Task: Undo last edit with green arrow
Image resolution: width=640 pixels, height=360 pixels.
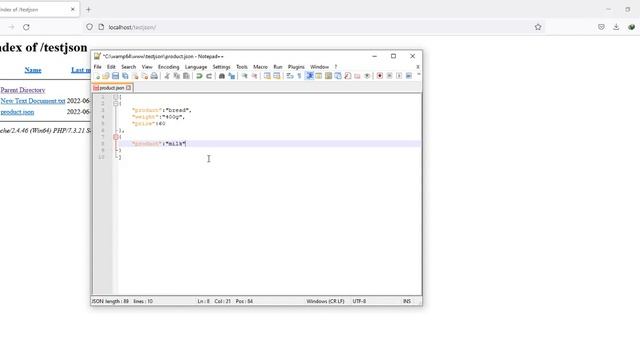Action: click(199, 76)
